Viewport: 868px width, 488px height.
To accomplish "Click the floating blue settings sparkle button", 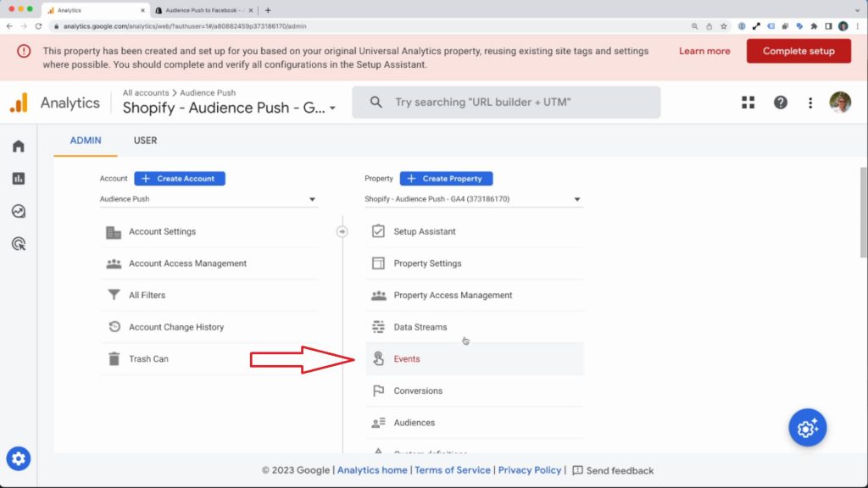I will [808, 428].
